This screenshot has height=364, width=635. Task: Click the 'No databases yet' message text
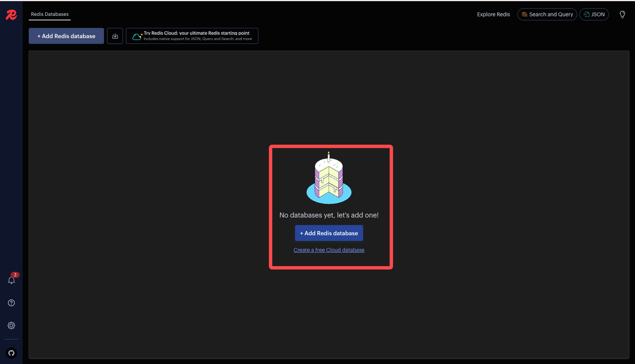pyautogui.click(x=329, y=215)
